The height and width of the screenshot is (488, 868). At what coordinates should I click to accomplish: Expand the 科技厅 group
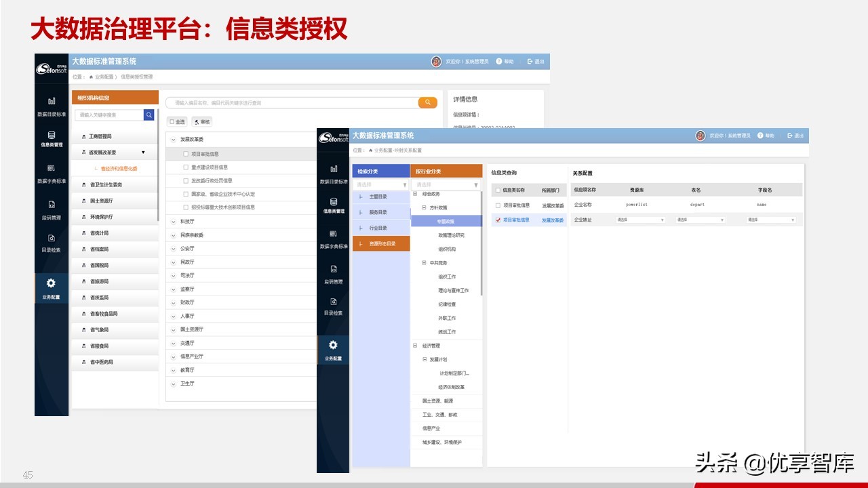click(174, 222)
